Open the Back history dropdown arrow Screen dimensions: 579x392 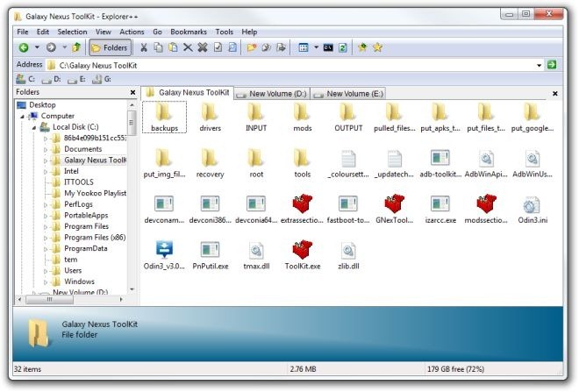click(37, 47)
